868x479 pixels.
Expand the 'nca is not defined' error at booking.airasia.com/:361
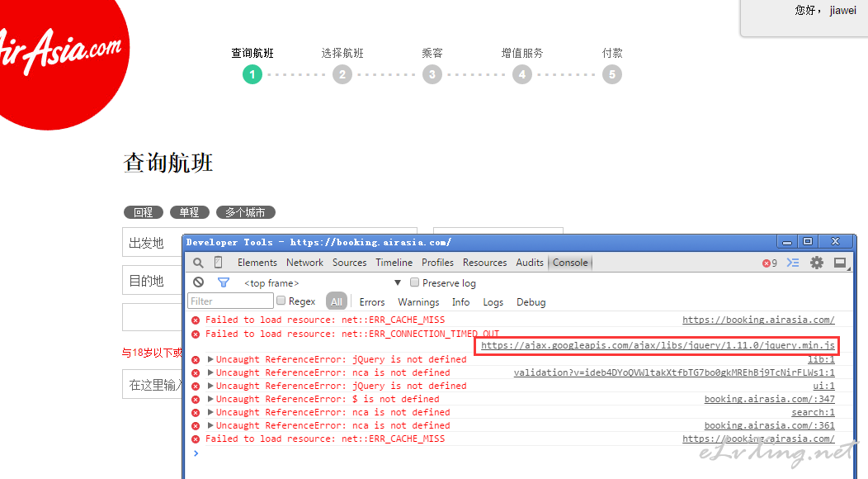[x=210, y=426]
